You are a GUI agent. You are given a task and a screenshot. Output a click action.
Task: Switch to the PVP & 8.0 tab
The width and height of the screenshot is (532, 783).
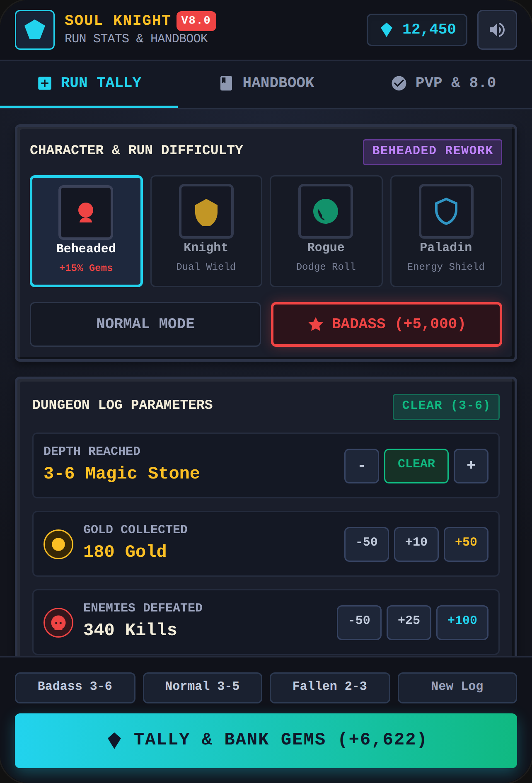(x=444, y=83)
